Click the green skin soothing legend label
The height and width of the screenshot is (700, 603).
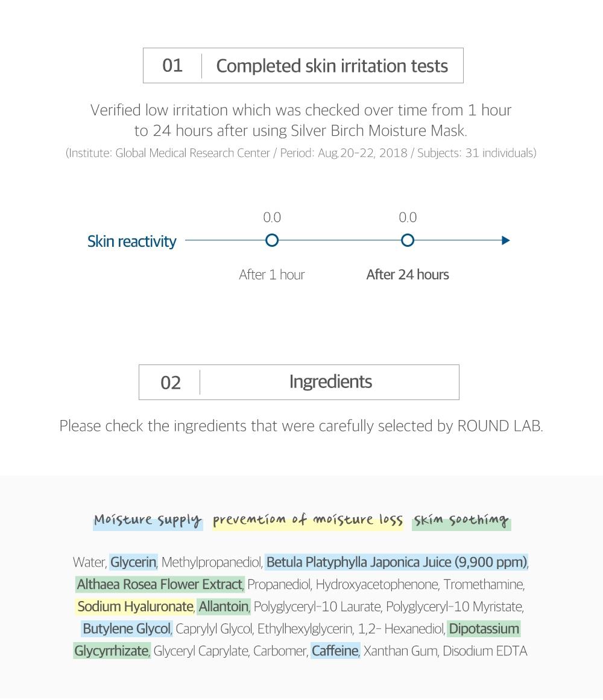coord(461,520)
